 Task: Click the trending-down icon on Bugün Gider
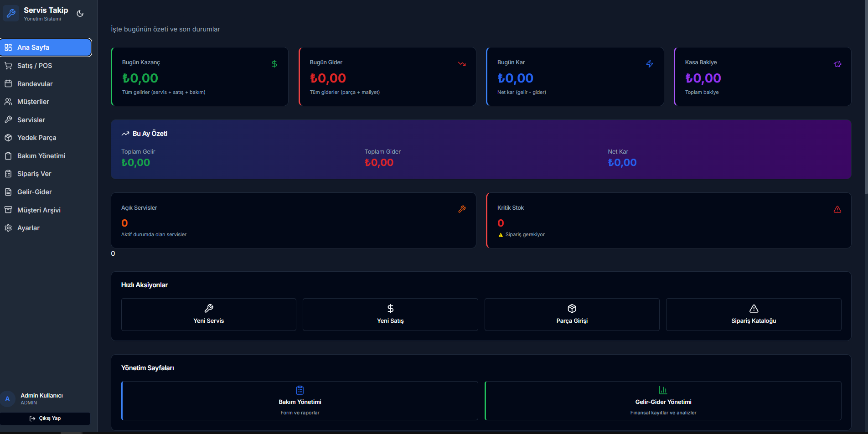click(462, 64)
